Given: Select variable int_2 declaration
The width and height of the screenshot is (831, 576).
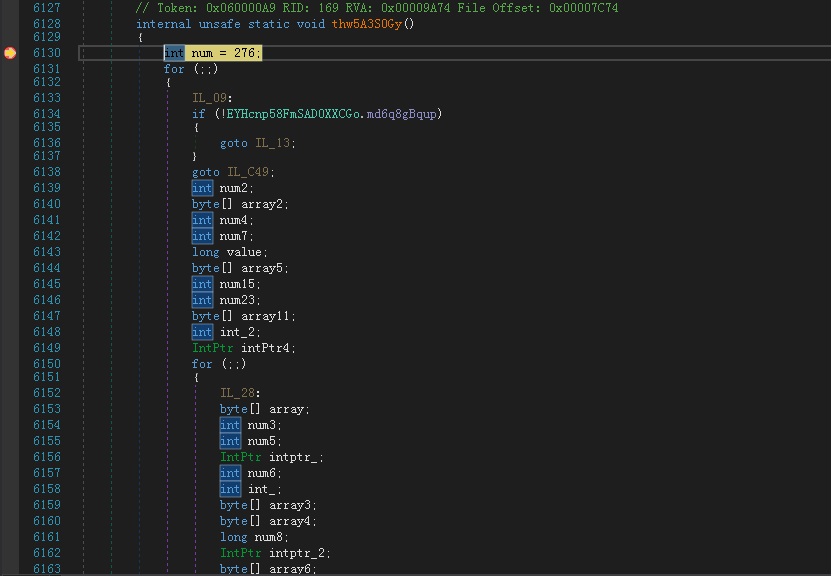Looking at the screenshot, I should tap(237, 332).
